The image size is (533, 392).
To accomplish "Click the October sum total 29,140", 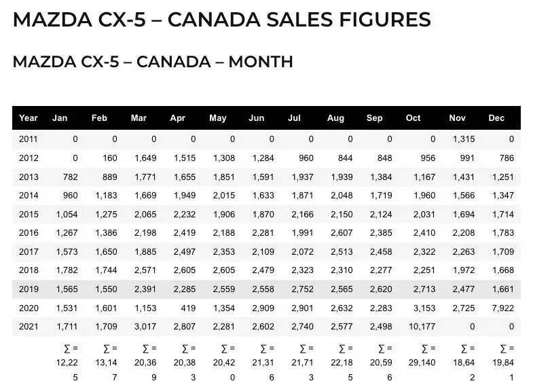I will tap(422, 362).
